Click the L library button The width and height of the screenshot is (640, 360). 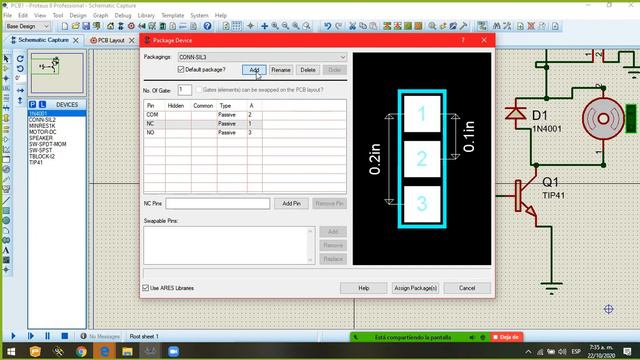tap(42, 104)
